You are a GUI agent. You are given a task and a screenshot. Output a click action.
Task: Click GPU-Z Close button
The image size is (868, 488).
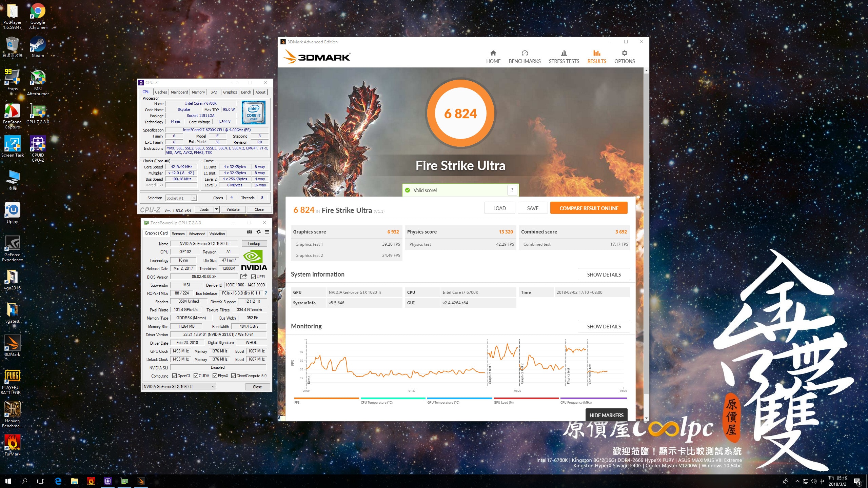[257, 387]
